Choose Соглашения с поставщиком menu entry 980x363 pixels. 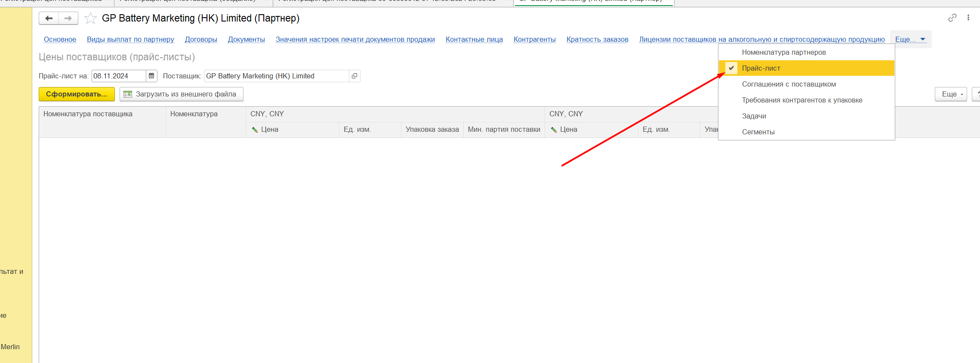[789, 84]
